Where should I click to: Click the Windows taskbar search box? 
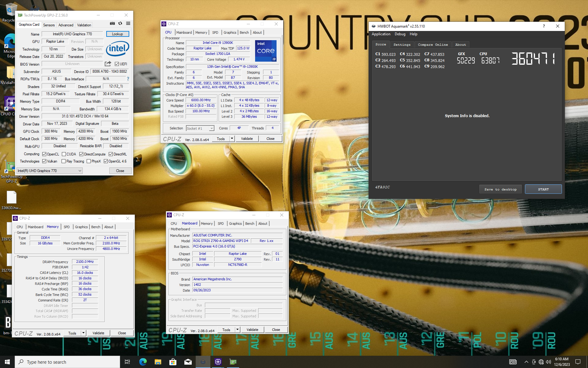pos(67,362)
